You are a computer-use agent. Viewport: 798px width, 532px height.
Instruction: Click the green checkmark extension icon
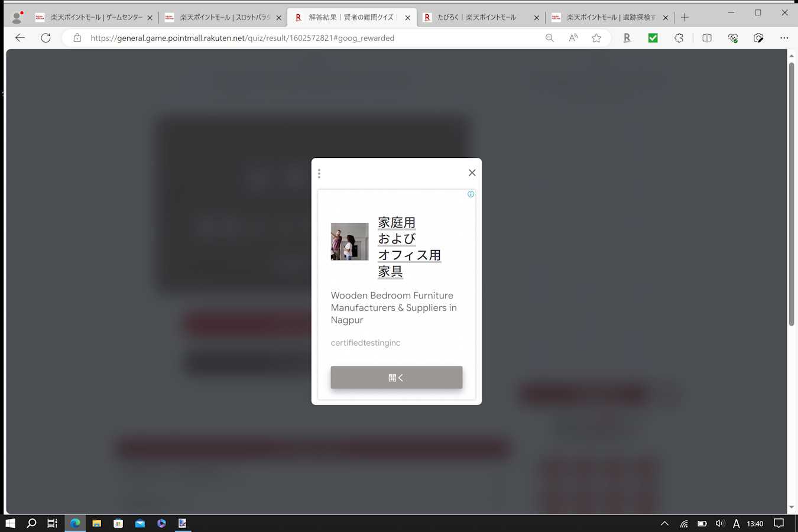[653, 38]
